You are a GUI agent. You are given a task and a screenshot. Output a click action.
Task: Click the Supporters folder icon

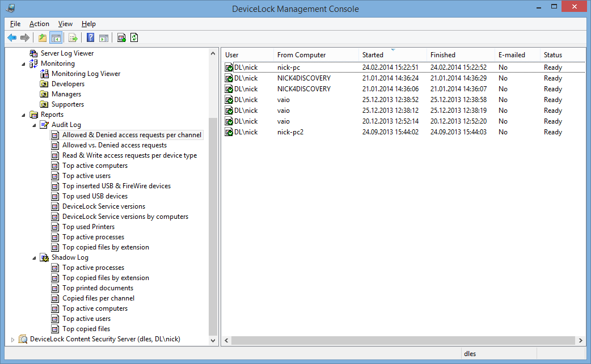pyautogui.click(x=44, y=104)
